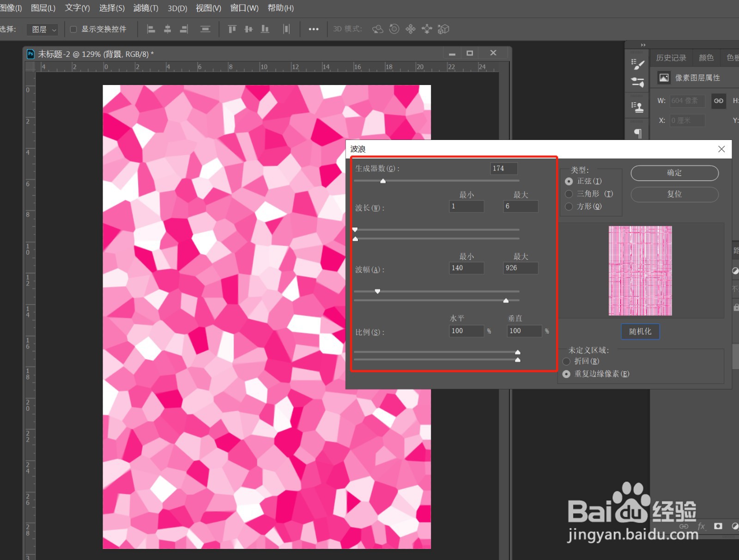Open the 选择 menu
This screenshot has height=560, width=739.
(x=112, y=8)
